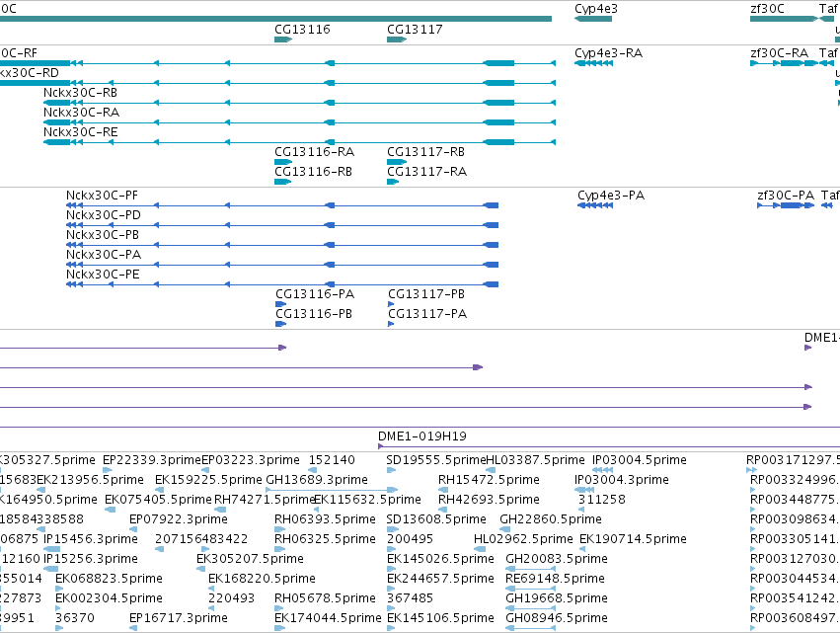Select the zf30C gene bar
Image resolution: width=840 pixels, height=633 pixels.
click(x=784, y=19)
